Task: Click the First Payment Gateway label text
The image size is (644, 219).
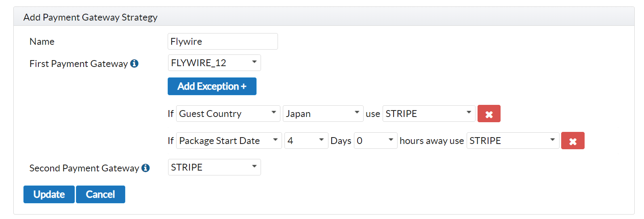Action: point(78,64)
